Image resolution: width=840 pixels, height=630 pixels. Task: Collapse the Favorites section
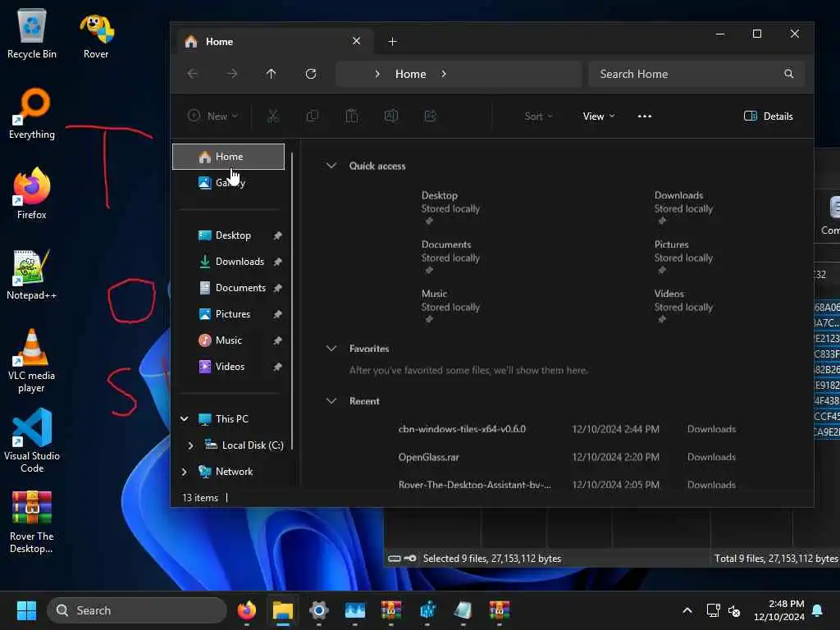[331, 348]
